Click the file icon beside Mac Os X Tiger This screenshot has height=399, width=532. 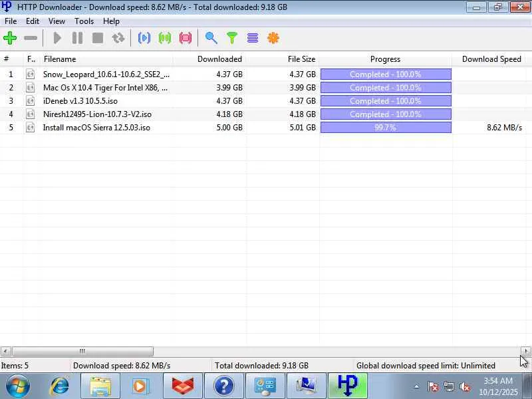30,88
